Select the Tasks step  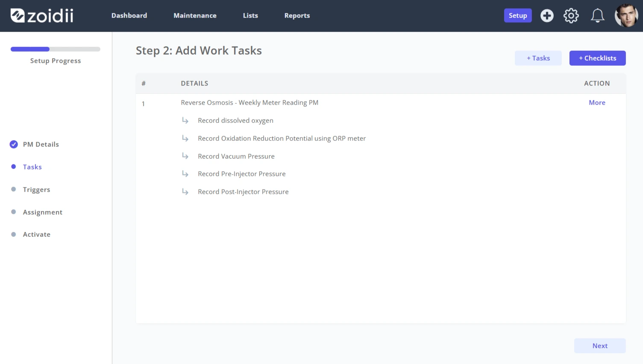[x=32, y=167]
